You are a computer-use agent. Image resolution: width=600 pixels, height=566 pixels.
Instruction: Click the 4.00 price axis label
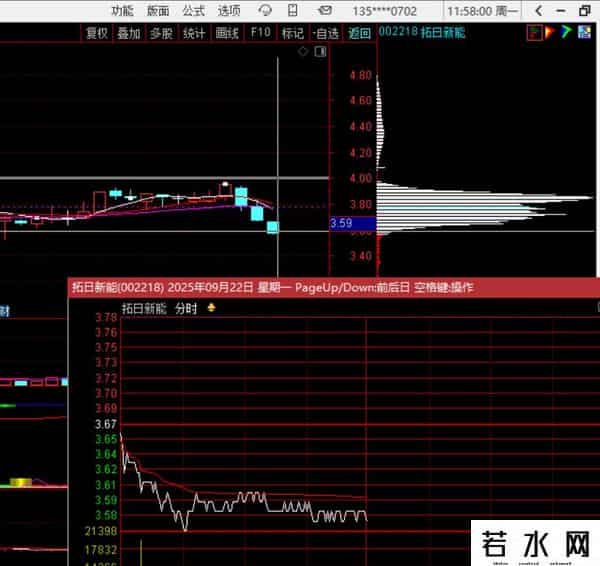click(360, 178)
